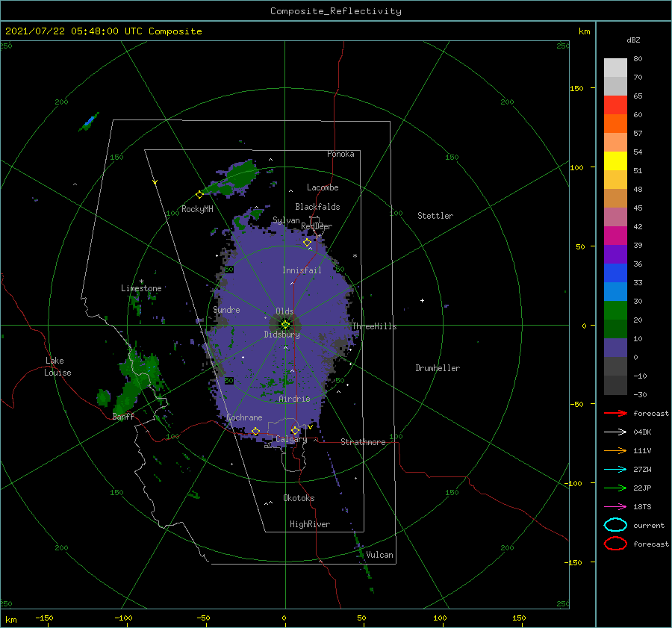Pick the magenta 39-42 dBZ swatch
672x628 pixels.
tap(615, 235)
